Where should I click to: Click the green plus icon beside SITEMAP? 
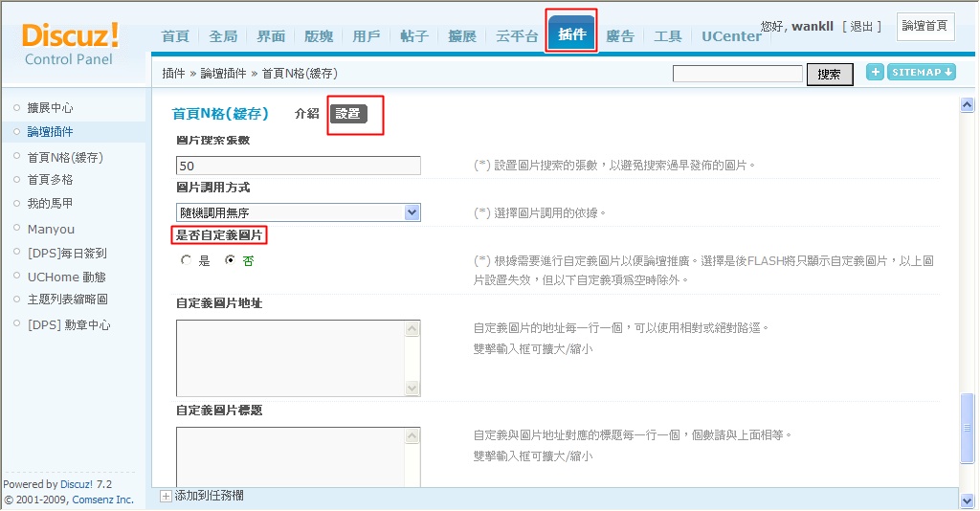[x=875, y=72]
